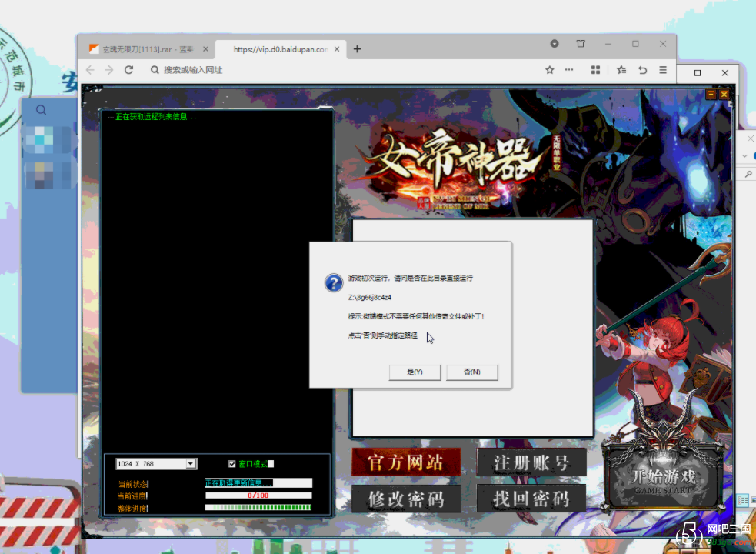Click the blue question mark dialog icon
Viewport: 756px width, 554px height.
334,283
